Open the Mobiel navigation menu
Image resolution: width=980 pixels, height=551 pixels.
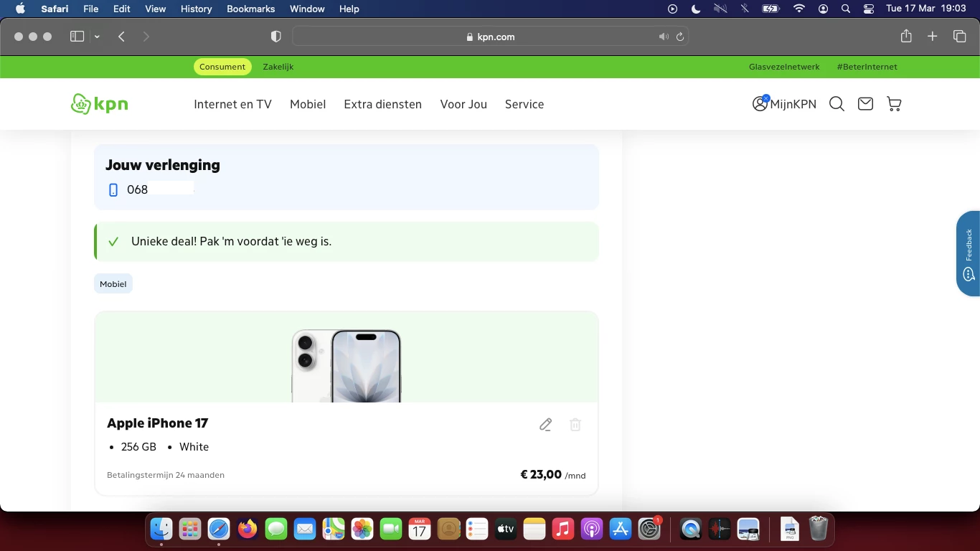click(308, 104)
